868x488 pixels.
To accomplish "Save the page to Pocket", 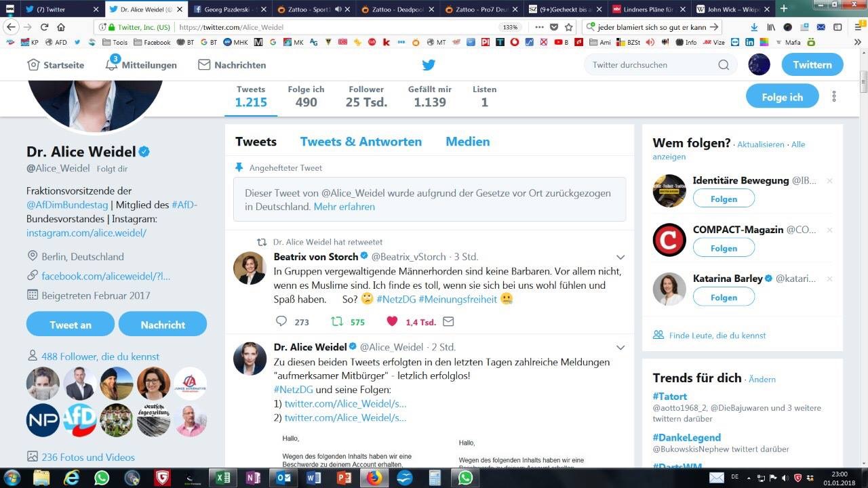I will (x=554, y=27).
